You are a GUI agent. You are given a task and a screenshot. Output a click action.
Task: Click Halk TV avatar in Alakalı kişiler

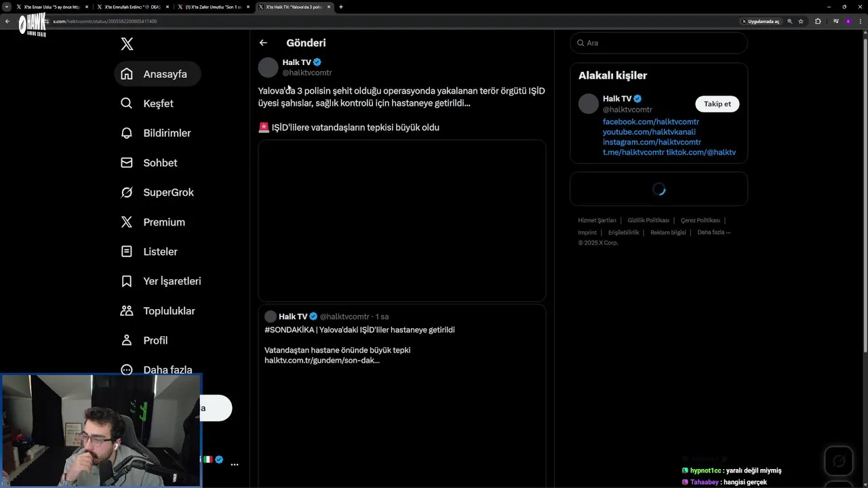click(589, 104)
